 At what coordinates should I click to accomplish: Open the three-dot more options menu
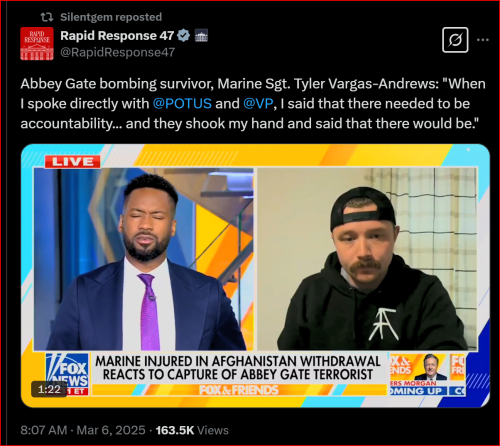[482, 40]
